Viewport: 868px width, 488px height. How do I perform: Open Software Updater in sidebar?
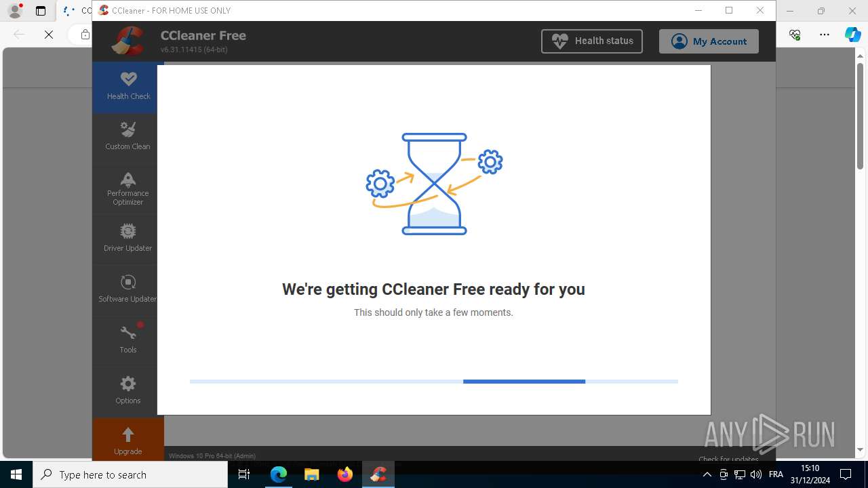[x=128, y=290]
